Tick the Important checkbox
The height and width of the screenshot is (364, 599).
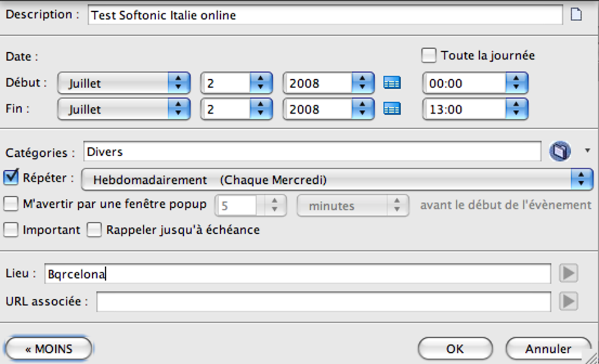coord(11,230)
